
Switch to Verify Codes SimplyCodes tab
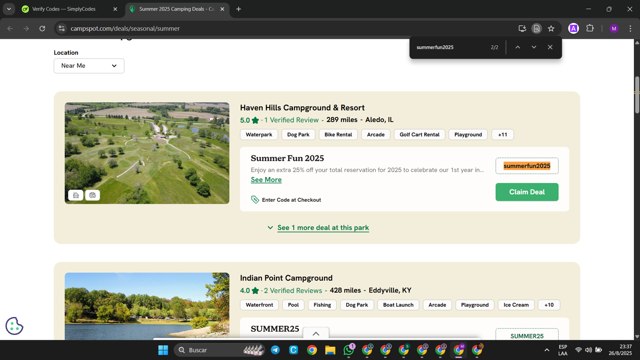coord(64,9)
